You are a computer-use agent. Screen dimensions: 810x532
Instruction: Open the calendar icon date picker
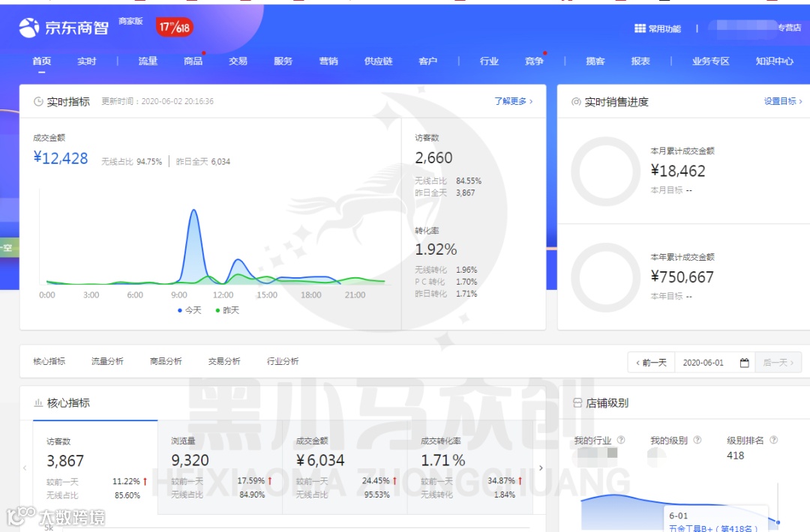(x=745, y=363)
